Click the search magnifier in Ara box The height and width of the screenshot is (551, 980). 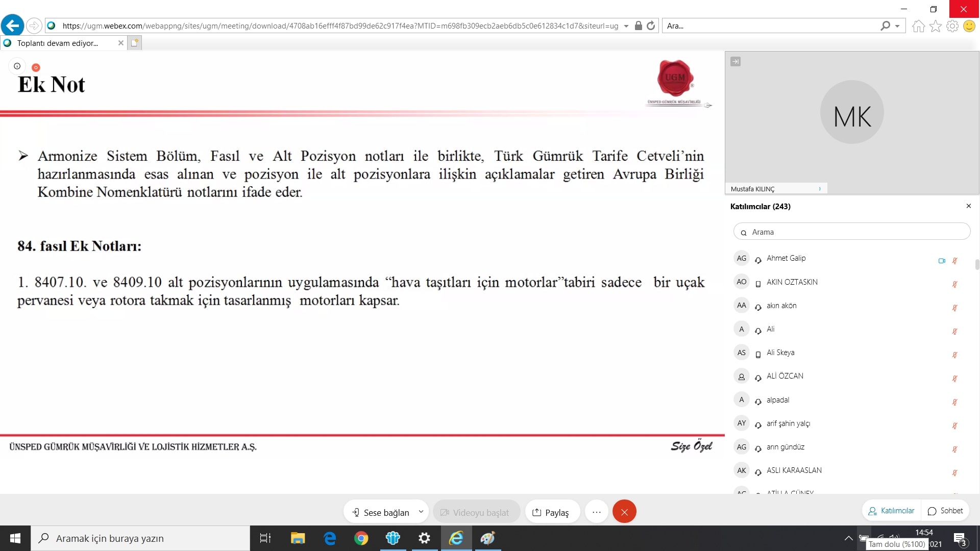pyautogui.click(x=886, y=26)
